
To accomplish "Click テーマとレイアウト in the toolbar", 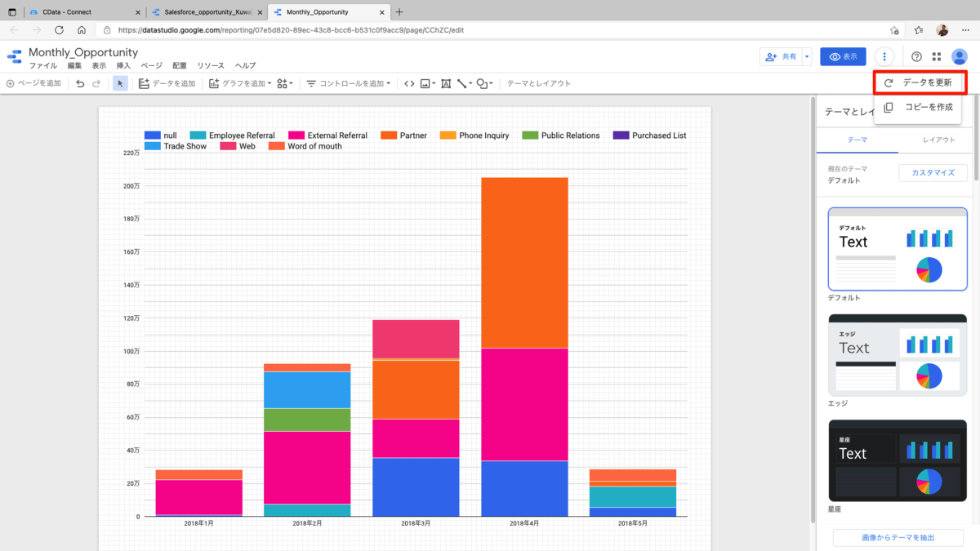I will [x=539, y=83].
